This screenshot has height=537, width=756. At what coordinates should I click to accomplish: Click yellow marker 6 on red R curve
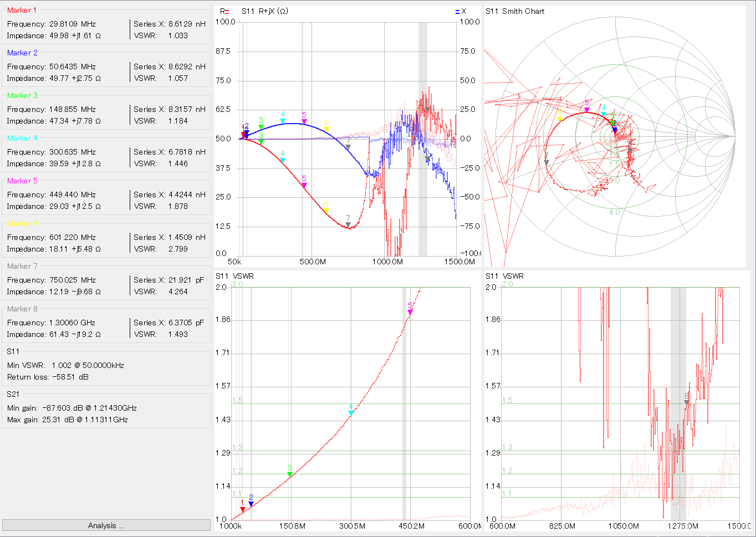pos(326,211)
